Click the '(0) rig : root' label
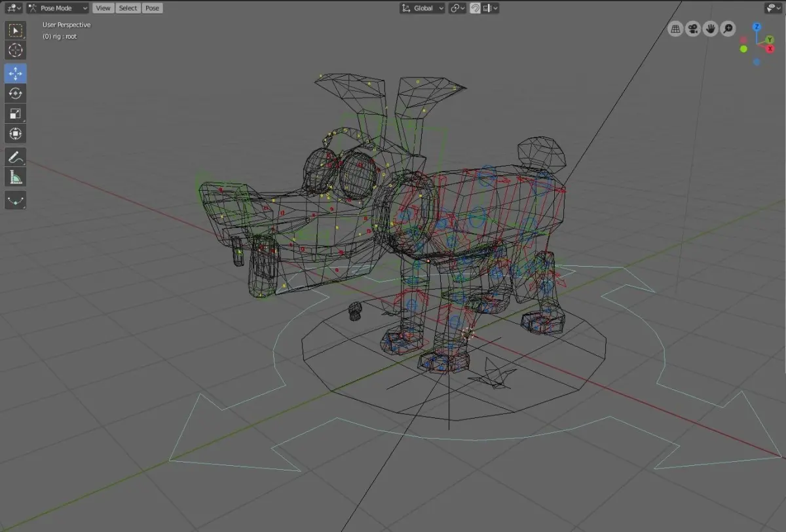Screen dimensions: 786x532 (60, 37)
